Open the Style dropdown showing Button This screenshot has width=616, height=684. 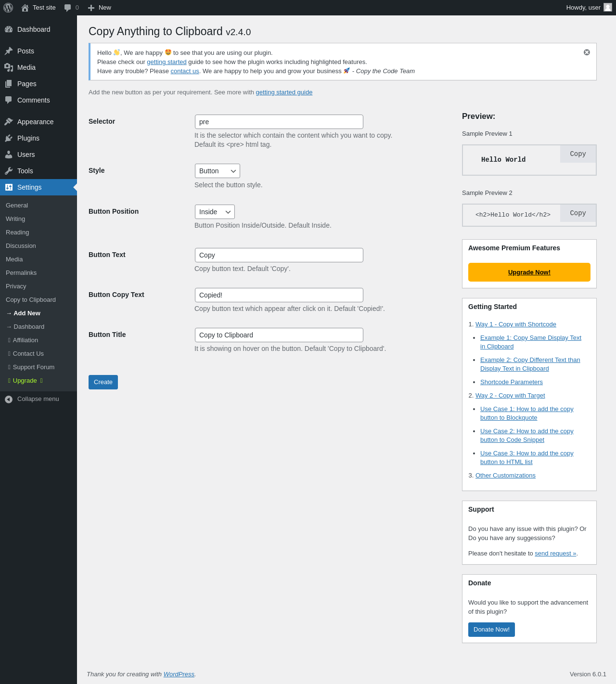(x=217, y=171)
